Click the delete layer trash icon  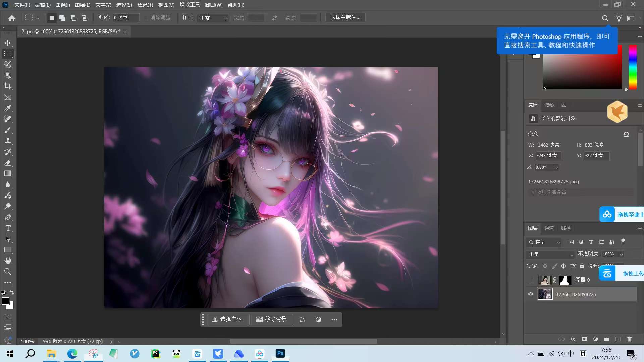629,339
